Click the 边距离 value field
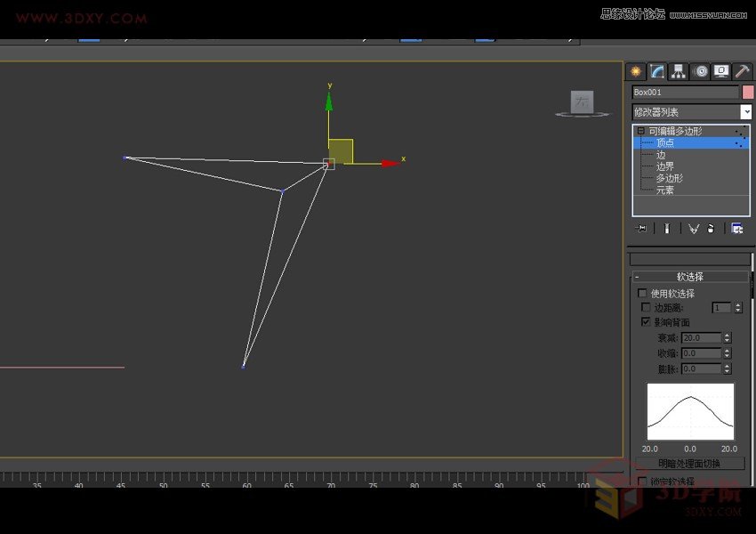 722,307
